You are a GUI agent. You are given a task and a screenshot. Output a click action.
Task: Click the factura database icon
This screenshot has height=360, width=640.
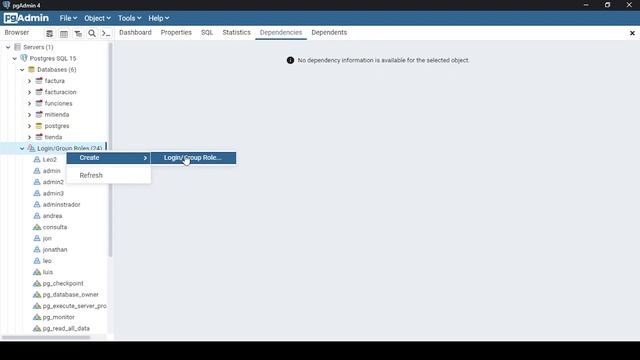click(x=39, y=81)
